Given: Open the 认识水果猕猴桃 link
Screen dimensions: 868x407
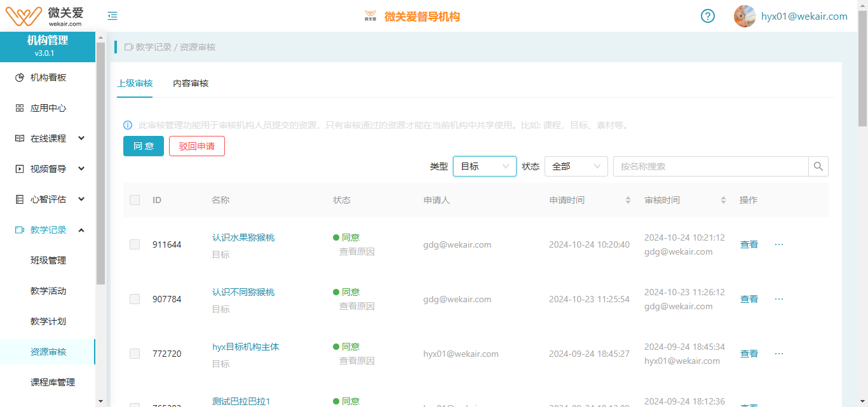Looking at the screenshot, I should [243, 237].
